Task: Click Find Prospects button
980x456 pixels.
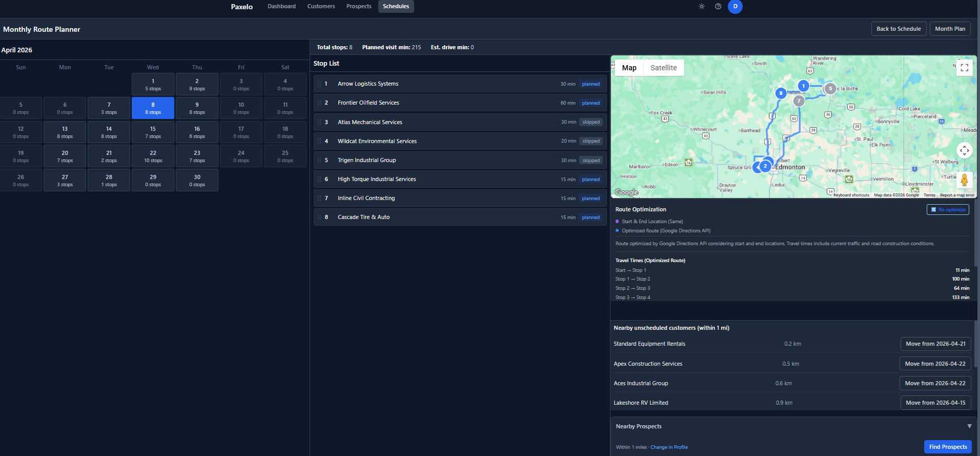Action: coord(948,447)
